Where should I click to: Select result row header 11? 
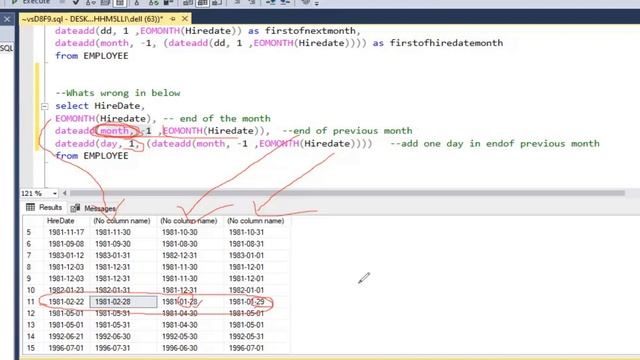(31, 302)
